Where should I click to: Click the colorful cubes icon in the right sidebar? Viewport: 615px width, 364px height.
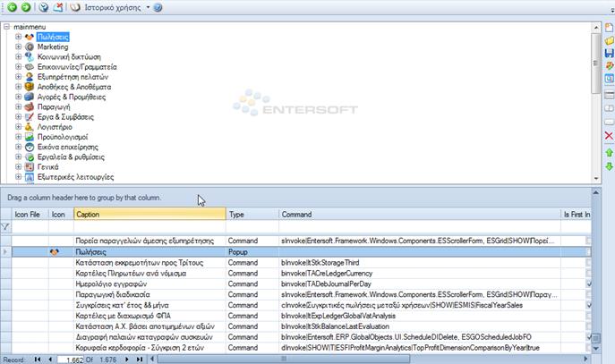[609, 66]
